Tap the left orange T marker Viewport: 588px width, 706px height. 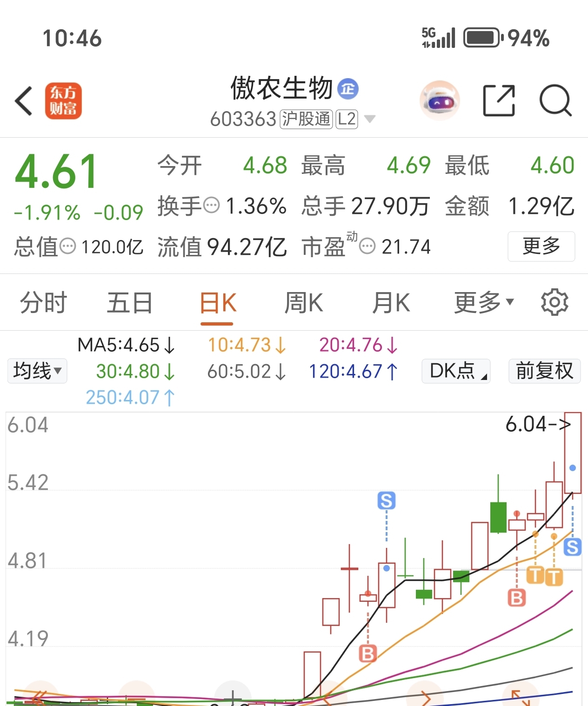point(535,575)
